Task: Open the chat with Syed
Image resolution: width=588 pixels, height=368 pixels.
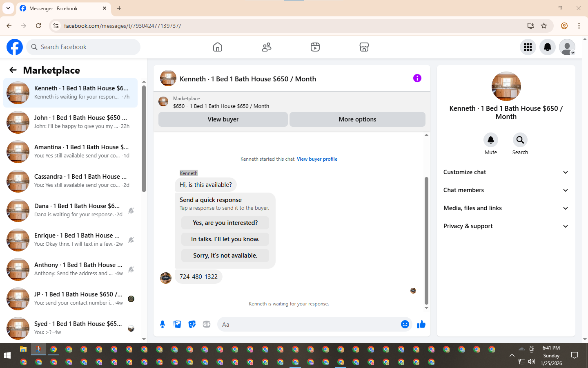Action: [x=70, y=328]
